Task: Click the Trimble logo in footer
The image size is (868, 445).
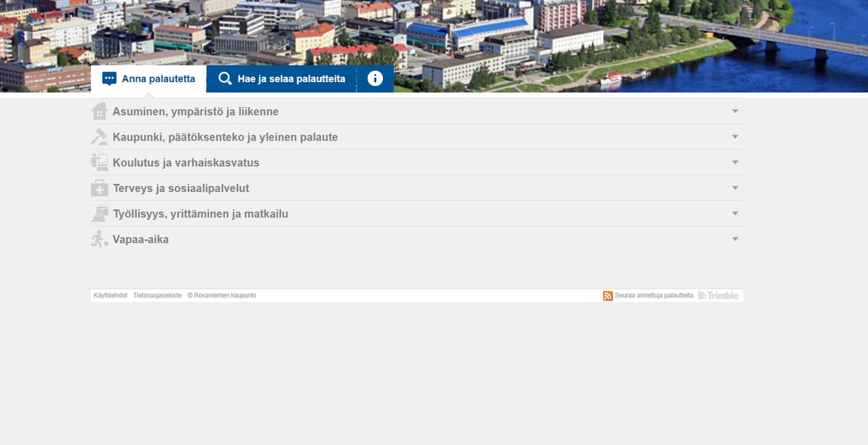Action: (x=718, y=296)
